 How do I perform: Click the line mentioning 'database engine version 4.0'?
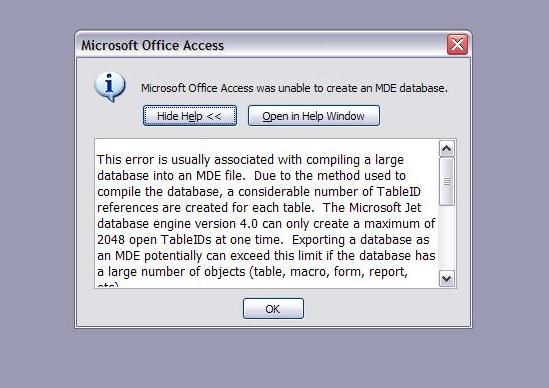tap(266, 224)
